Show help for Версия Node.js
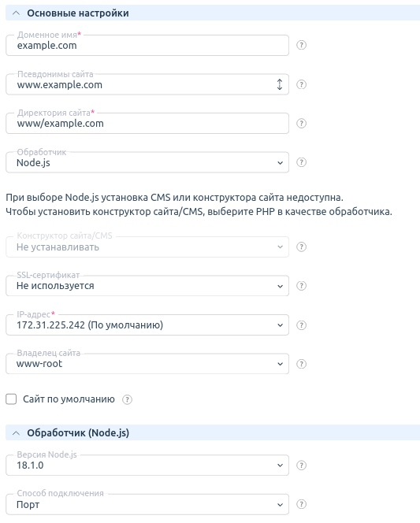420x523 pixels. click(x=301, y=466)
